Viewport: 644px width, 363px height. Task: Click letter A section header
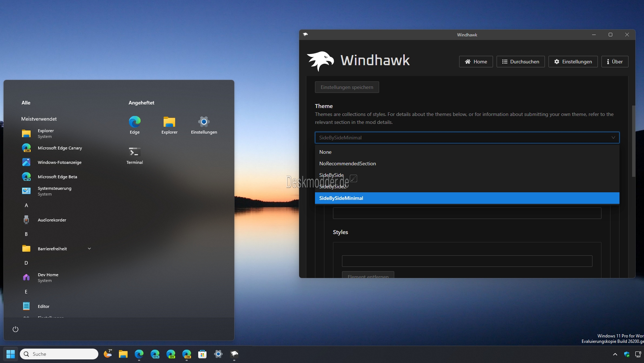26,205
